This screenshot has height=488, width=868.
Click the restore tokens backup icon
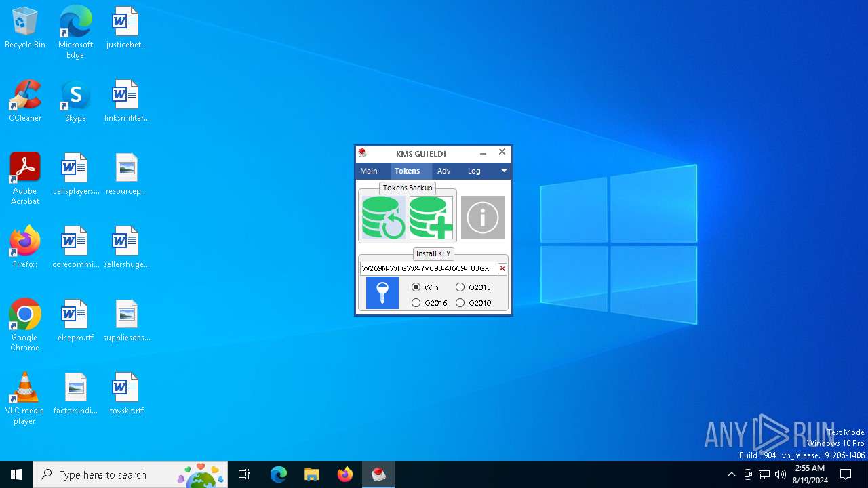(384, 218)
